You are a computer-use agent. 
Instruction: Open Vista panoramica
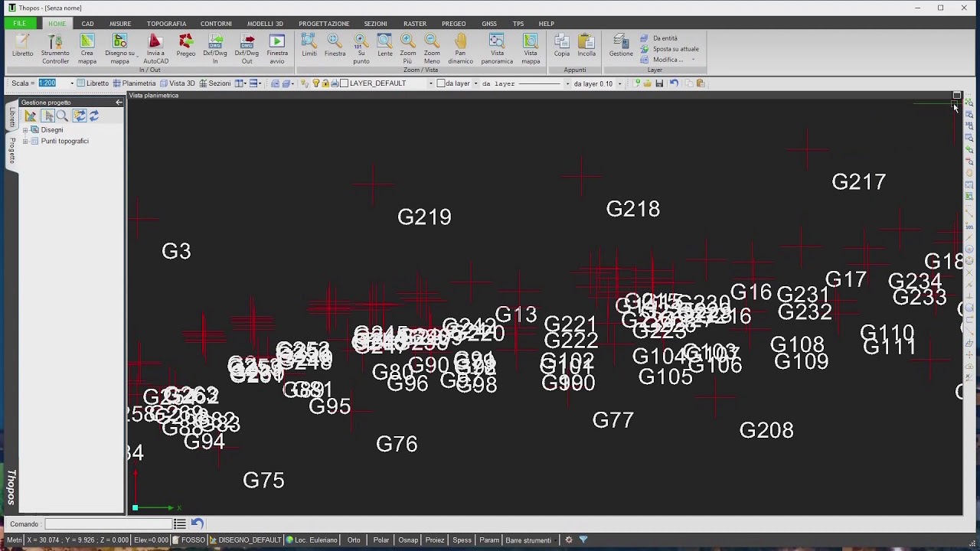click(x=497, y=49)
